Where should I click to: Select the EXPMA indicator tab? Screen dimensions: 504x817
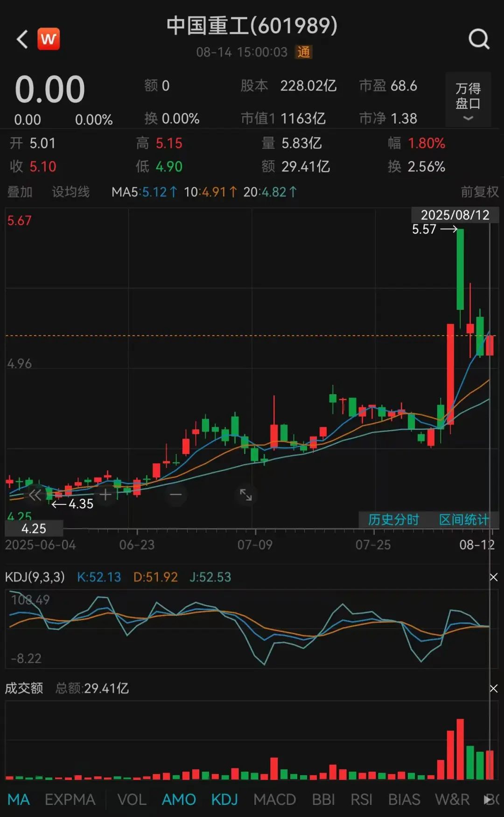(x=70, y=800)
